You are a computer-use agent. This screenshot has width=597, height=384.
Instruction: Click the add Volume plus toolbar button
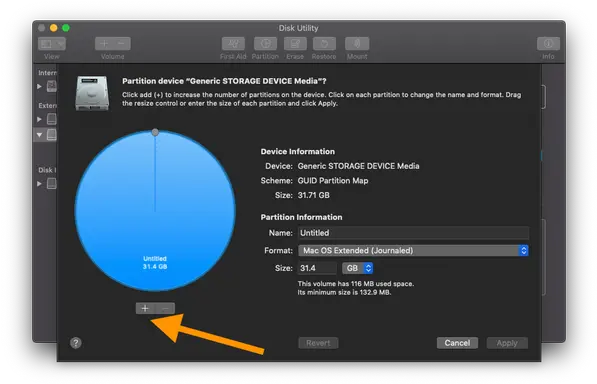(x=104, y=44)
